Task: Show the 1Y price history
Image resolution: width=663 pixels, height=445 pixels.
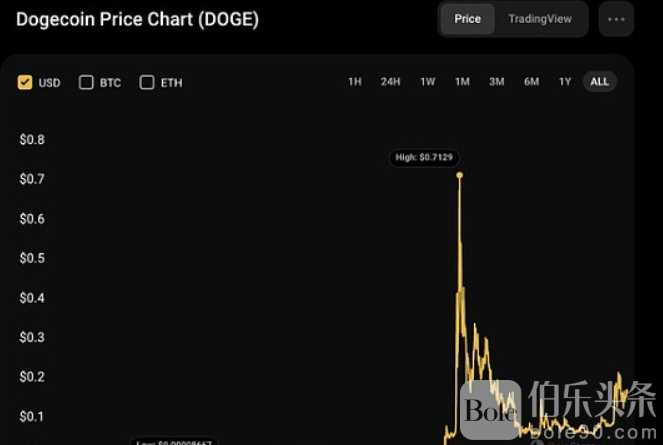Action: (565, 82)
